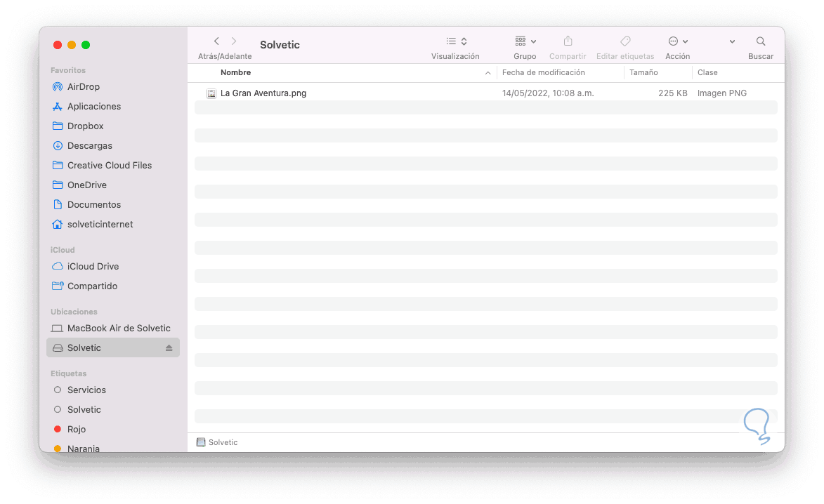Click the orange Naranja tag dot
This screenshot has height=504, width=824.
(58, 449)
